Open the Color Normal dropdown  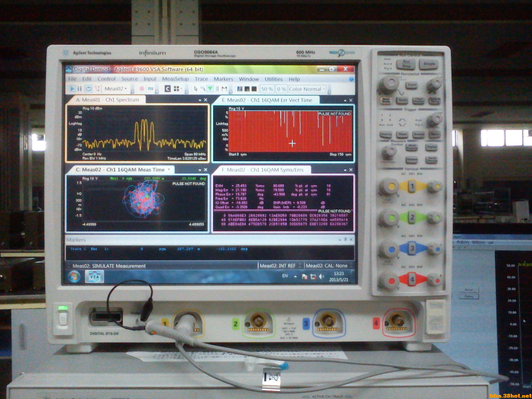tap(307, 89)
